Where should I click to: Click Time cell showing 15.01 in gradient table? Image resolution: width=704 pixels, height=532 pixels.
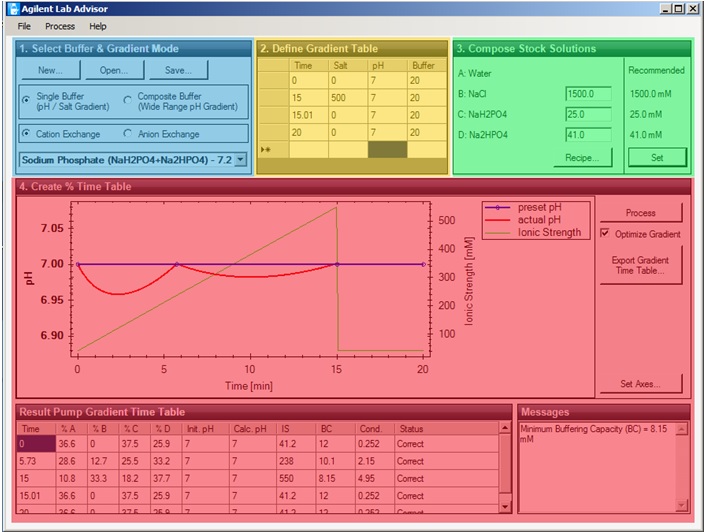[x=309, y=115]
